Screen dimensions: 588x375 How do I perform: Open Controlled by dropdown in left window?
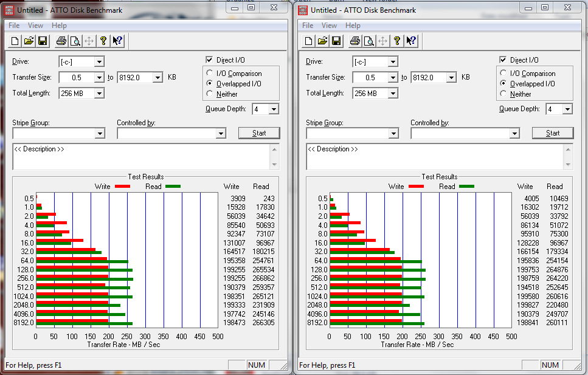point(221,134)
